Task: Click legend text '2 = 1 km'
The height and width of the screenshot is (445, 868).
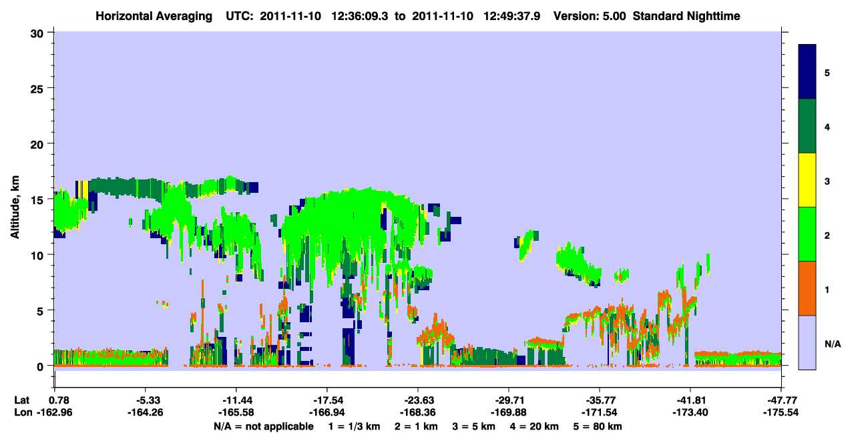Action: (415, 426)
